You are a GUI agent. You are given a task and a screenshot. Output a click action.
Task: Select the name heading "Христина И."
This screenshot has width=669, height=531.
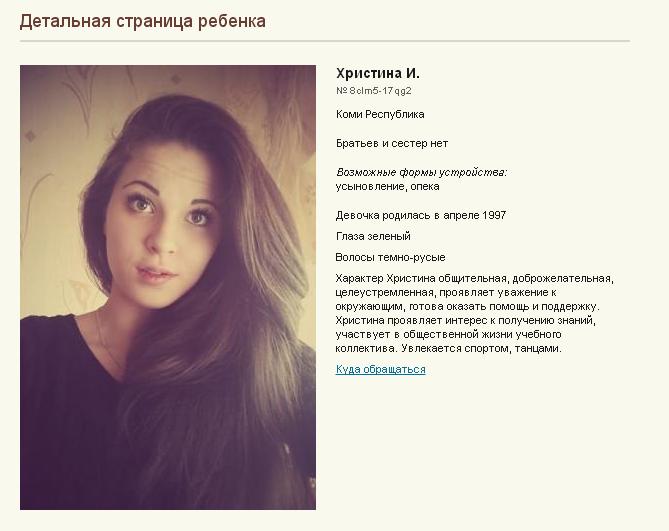tap(378, 73)
